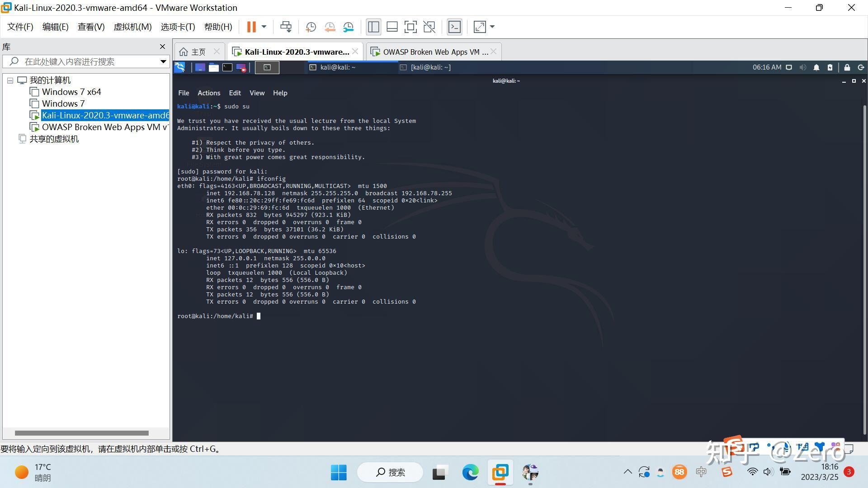Screen dimensions: 868x488
Task: Close the Kali-Linux-2020.3 tab
Action: click(355, 52)
